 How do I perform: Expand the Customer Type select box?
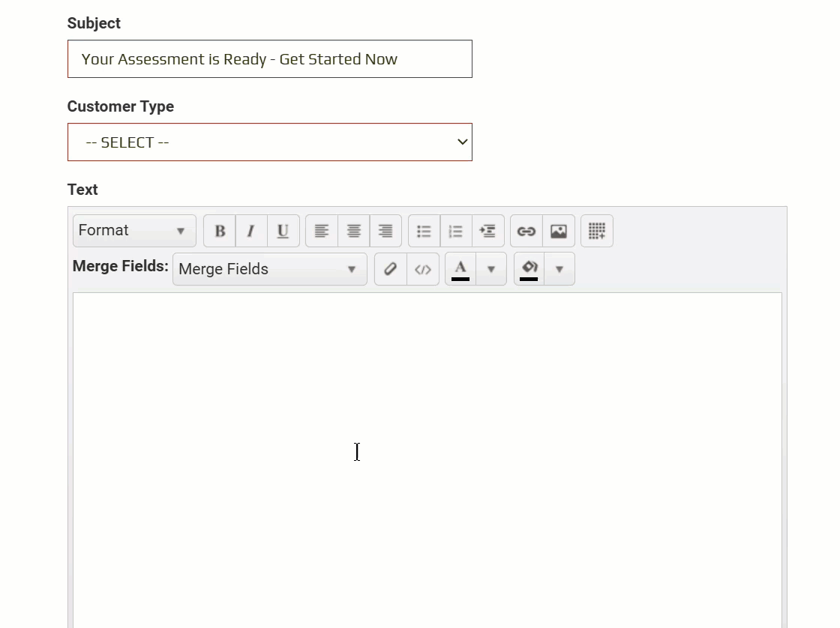[270, 142]
